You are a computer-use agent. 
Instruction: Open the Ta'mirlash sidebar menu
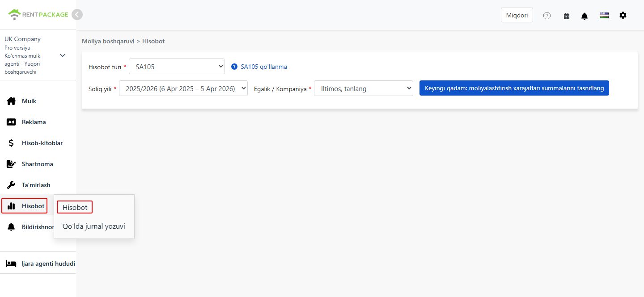coord(36,185)
